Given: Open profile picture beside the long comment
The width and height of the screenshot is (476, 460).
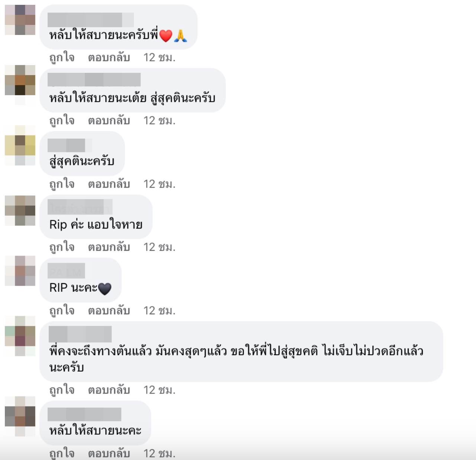Looking at the screenshot, I should coord(20,336).
